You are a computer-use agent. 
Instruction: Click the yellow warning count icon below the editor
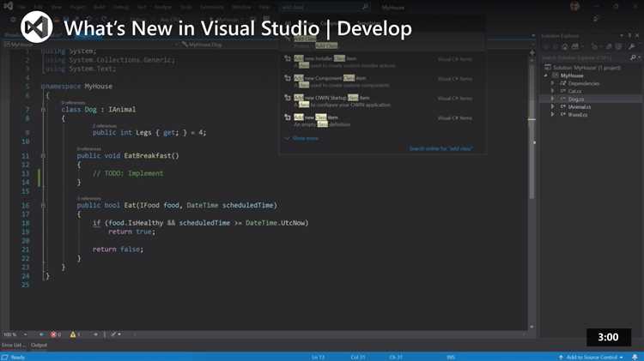(75, 334)
